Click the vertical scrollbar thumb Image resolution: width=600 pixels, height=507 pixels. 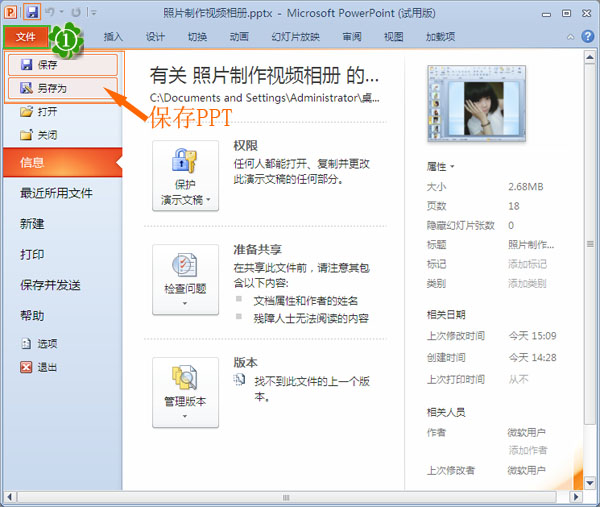(x=590, y=244)
